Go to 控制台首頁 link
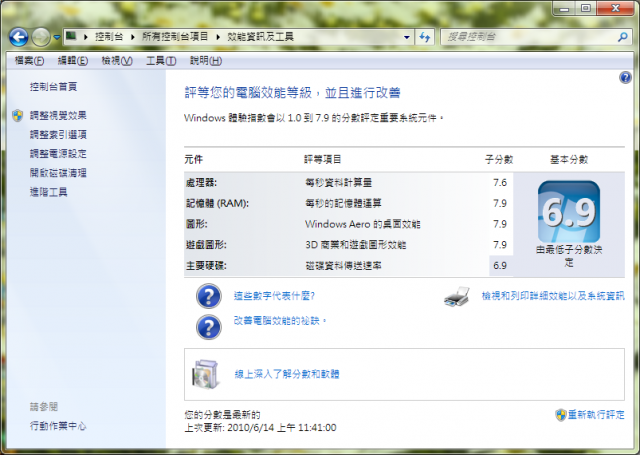Screen dimensions: 640x455 click(x=53, y=87)
